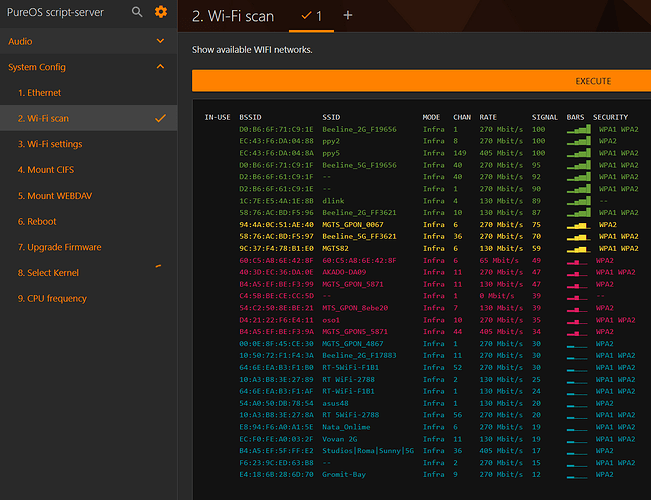This screenshot has width=651, height=500.
Task: Click SSID MGTS82 in output
Action: pyautogui.click(x=335, y=248)
